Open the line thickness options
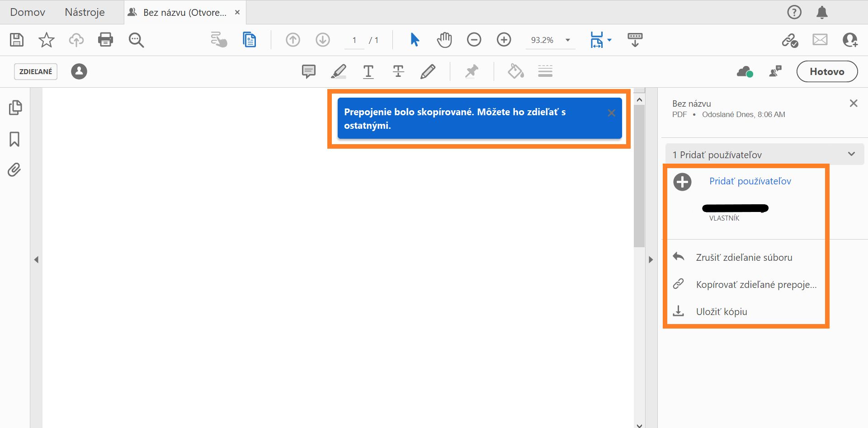This screenshot has height=428, width=868. click(x=545, y=71)
